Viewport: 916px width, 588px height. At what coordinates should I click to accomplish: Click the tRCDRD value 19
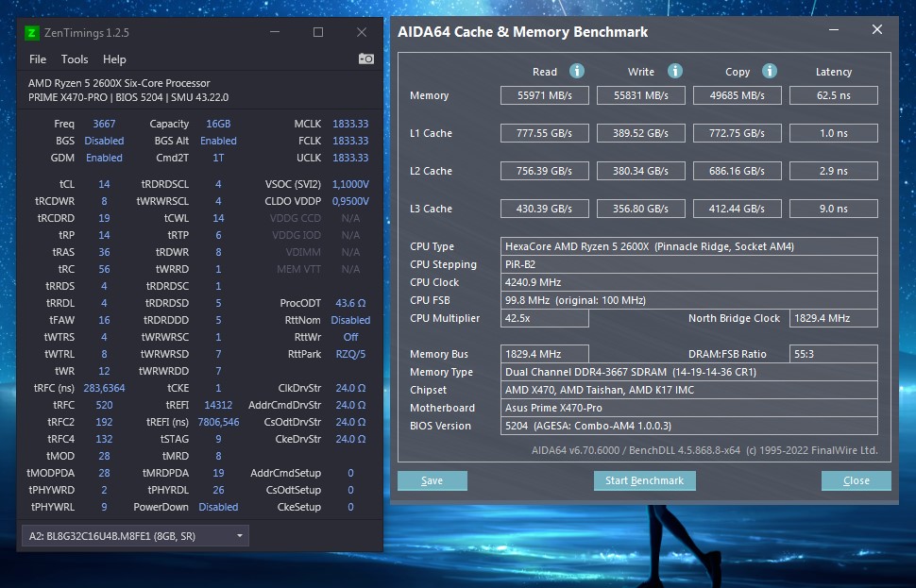pyautogui.click(x=104, y=218)
